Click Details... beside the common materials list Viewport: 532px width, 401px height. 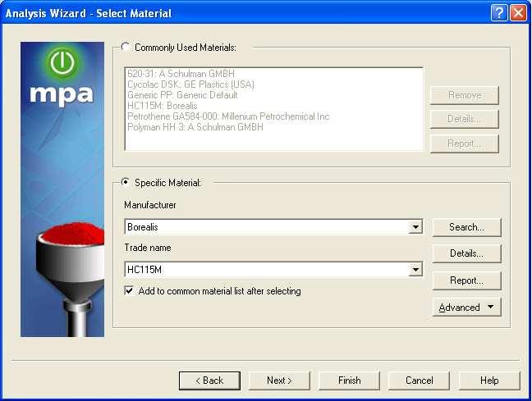[465, 119]
